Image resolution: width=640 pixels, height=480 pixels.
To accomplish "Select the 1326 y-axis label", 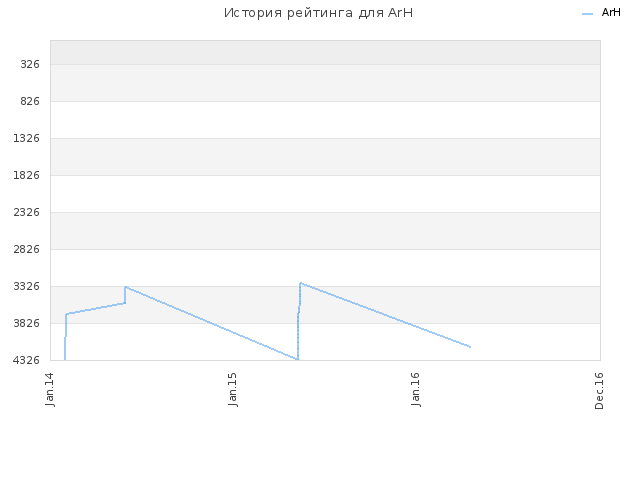I will [27, 138].
